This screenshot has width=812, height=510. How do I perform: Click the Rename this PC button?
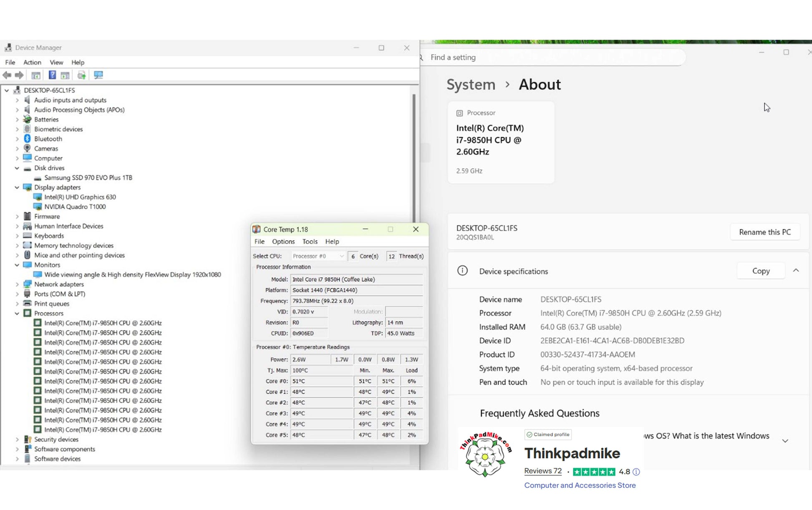pos(764,232)
